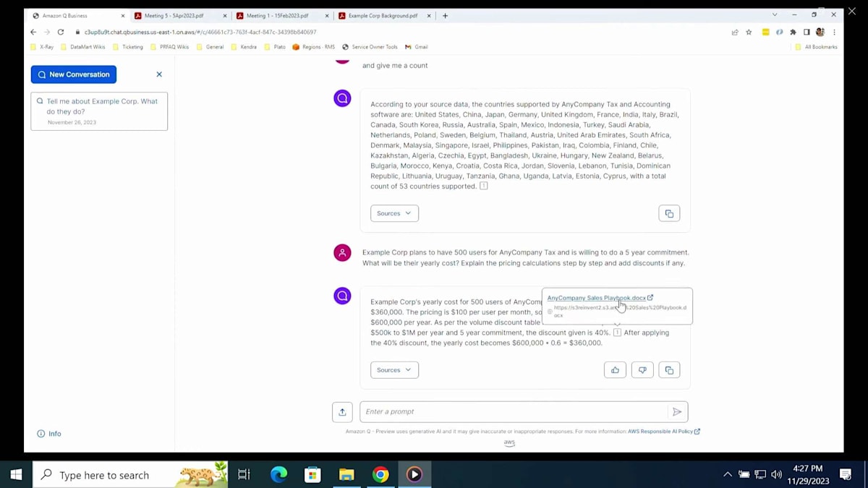Bookmark this page with the star icon

pos(749,32)
